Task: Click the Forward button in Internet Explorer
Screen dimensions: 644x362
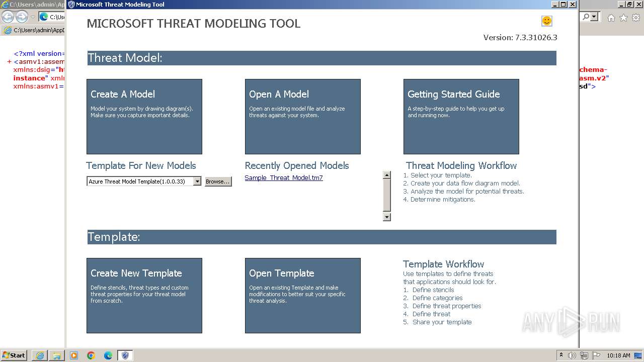Action: coord(22,17)
